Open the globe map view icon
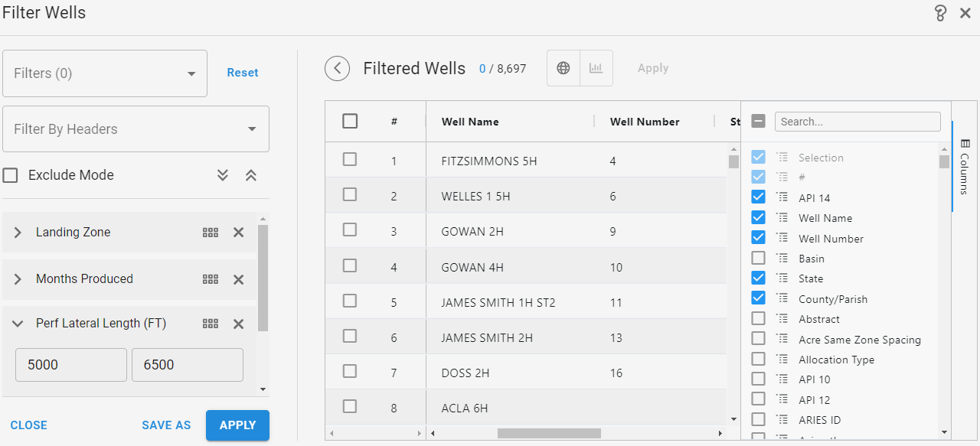The width and height of the screenshot is (980, 446). click(x=563, y=68)
